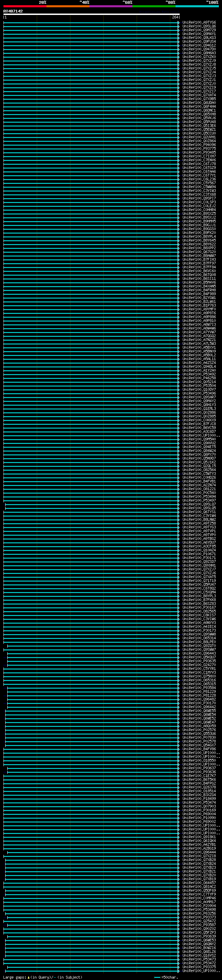
Task: Select hit label UniRef100_A9TZ58
Action: coord(199,523)
